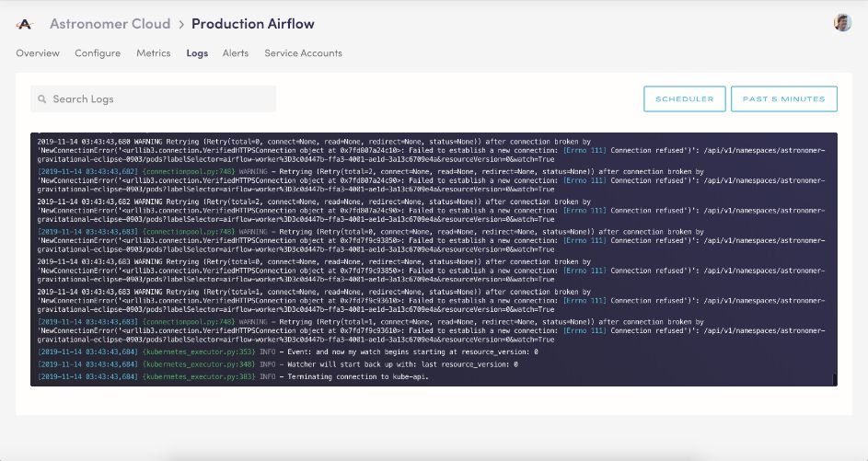Click the magnifying glass search icon

pos(41,99)
